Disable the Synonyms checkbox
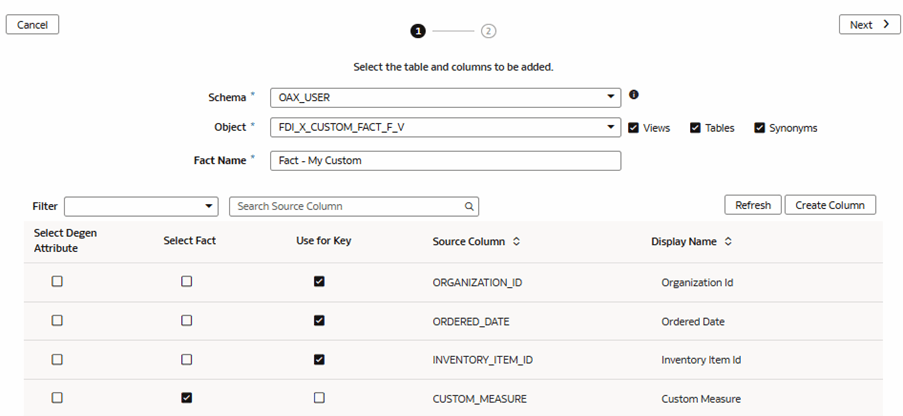The width and height of the screenshot is (903, 416). coord(759,128)
